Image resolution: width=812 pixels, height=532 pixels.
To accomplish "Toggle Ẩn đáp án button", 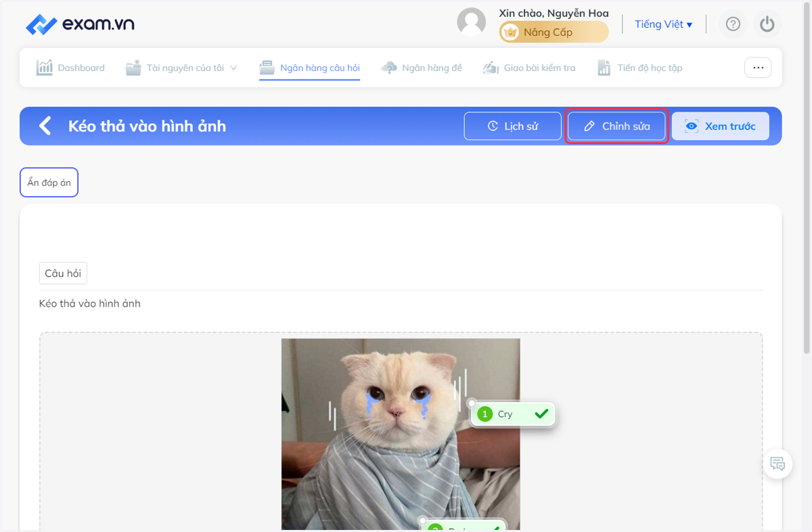I will point(49,183).
